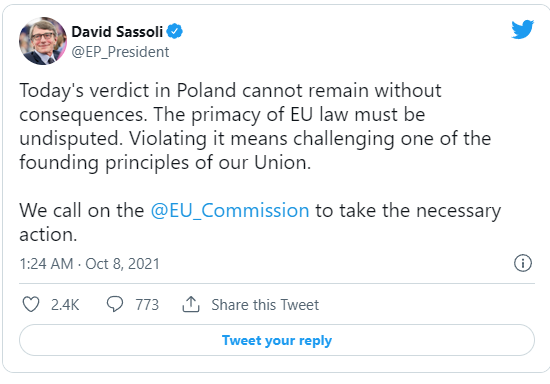Open the Twitter info circle icon
This screenshot has width=550, height=384.
(523, 263)
